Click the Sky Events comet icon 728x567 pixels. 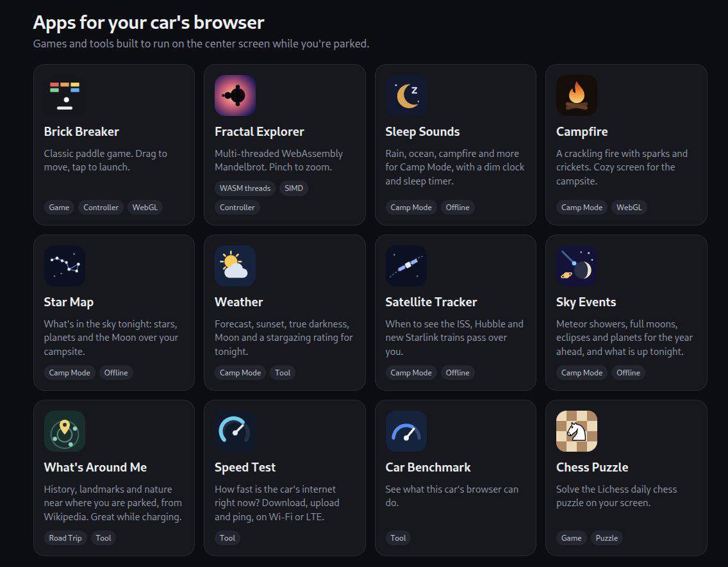577,266
